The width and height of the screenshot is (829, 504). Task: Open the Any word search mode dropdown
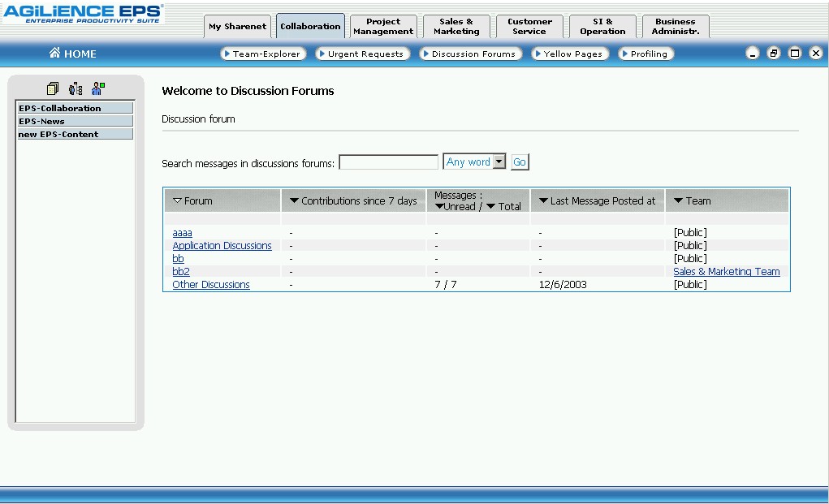pos(499,162)
